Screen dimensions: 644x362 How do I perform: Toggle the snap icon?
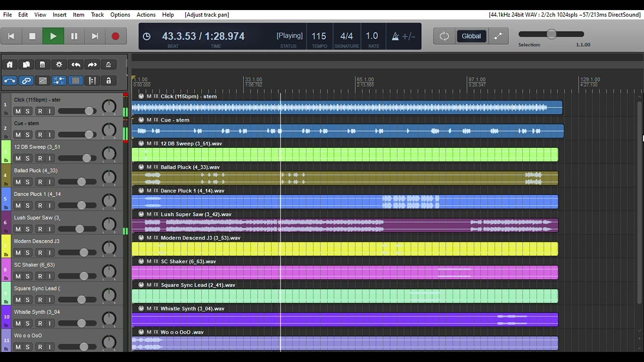[92, 80]
